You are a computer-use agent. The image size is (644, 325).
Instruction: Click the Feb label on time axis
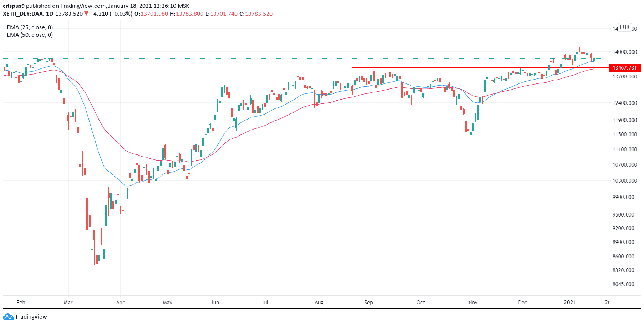pos(21,302)
